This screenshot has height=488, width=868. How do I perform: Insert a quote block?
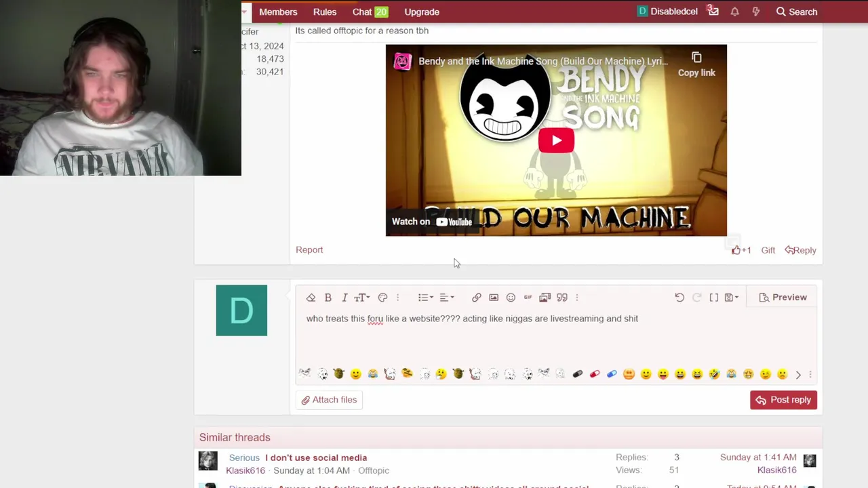pyautogui.click(x=562, y=298)
